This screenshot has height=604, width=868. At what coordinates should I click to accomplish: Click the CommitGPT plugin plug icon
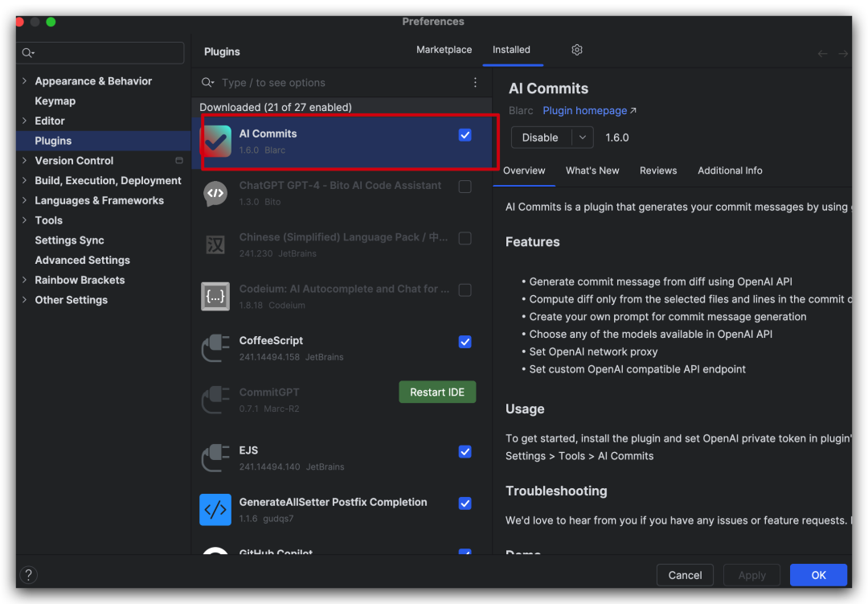tap(215, 400)
